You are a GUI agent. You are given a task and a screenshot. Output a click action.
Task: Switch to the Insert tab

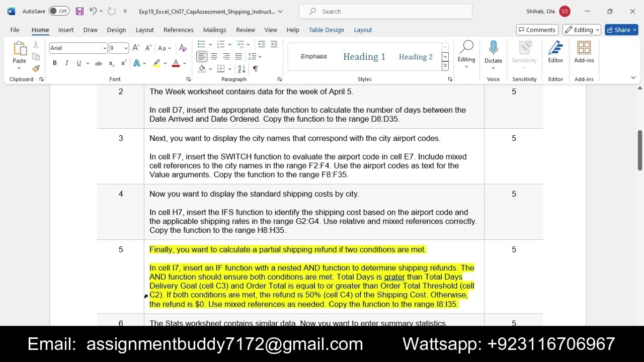click(66, 30)
